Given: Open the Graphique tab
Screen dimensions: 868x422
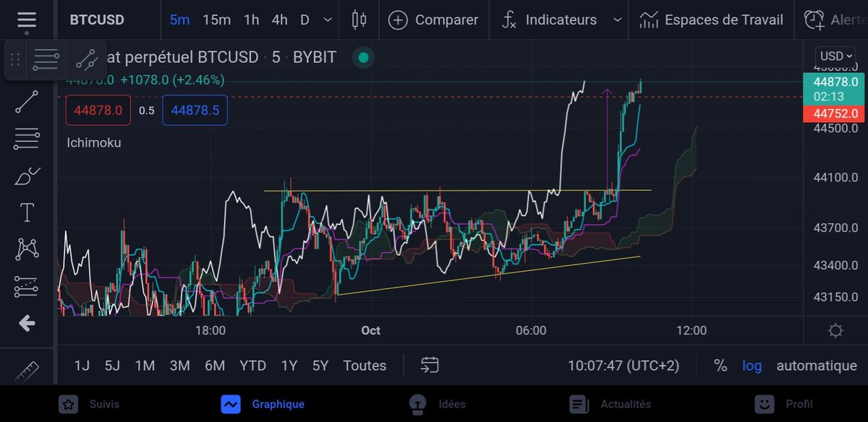Looking at the screenshot, I should coord(263,404).
